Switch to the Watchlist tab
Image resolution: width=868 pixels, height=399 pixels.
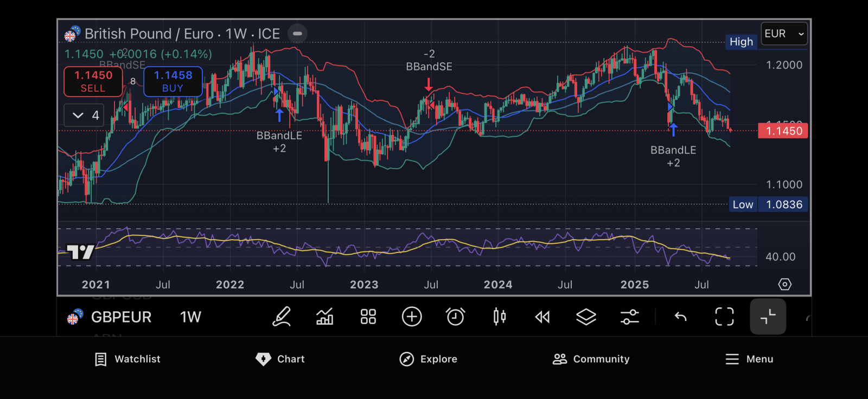click(x=127, y=359)
